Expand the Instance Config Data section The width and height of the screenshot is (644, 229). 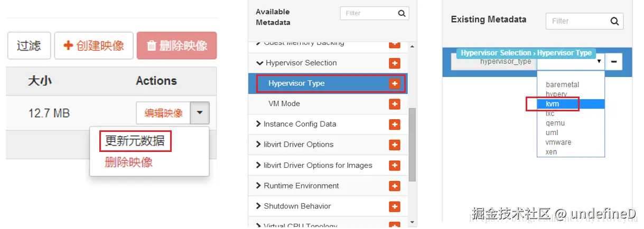[258, 125]
